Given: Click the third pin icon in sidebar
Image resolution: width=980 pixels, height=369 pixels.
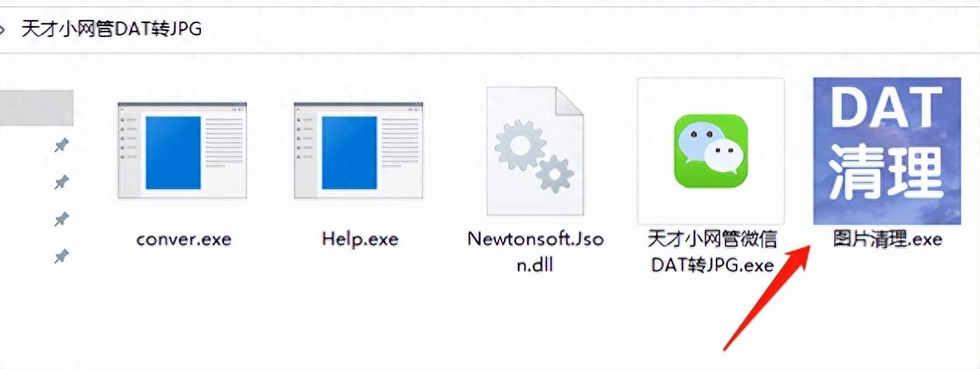Looking at the screenshot, I should click(x=61, y=219).
